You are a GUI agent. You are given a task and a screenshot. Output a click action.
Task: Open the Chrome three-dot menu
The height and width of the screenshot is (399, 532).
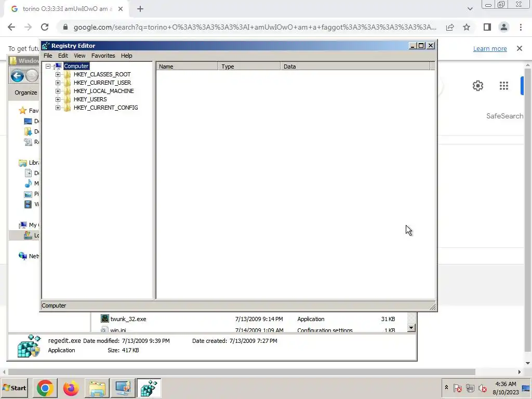point(521,27)
